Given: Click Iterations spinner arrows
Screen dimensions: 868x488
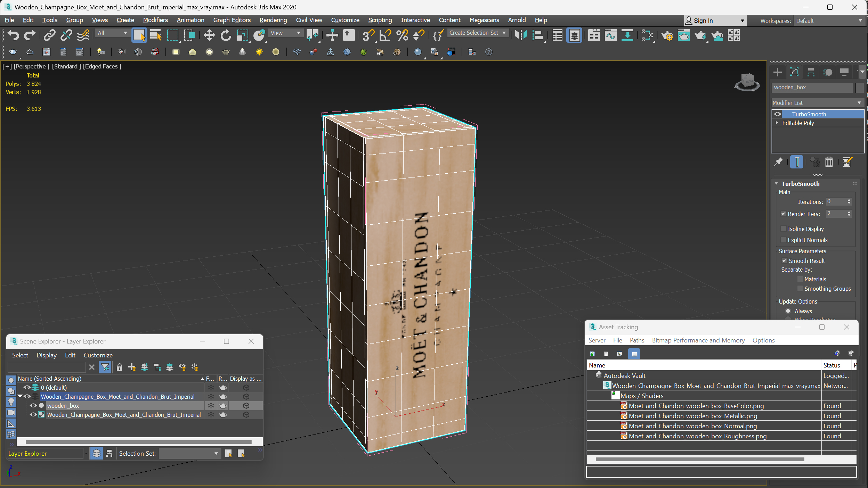Looking at the screenshot, I should click(x=849, y=201).
